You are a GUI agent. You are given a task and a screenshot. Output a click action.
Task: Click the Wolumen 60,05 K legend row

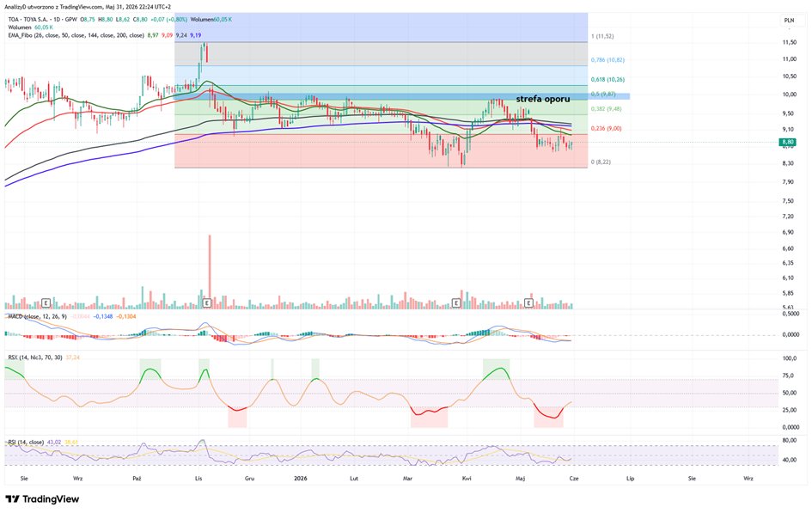[x=31, y=27]
